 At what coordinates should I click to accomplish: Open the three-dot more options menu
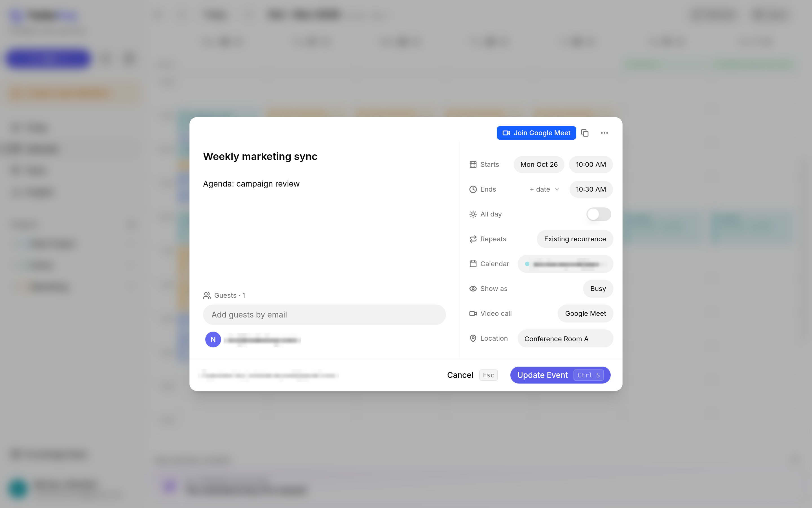pyautogui.click(x=604, y=133)
